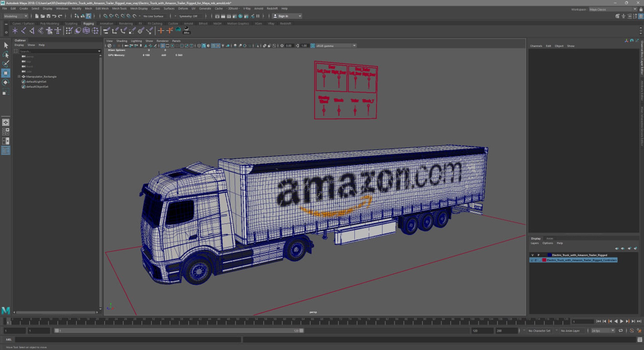Click the Modeling Toolkit toggle icon at top right
The image size is (644, 350).
click(618, 16)
